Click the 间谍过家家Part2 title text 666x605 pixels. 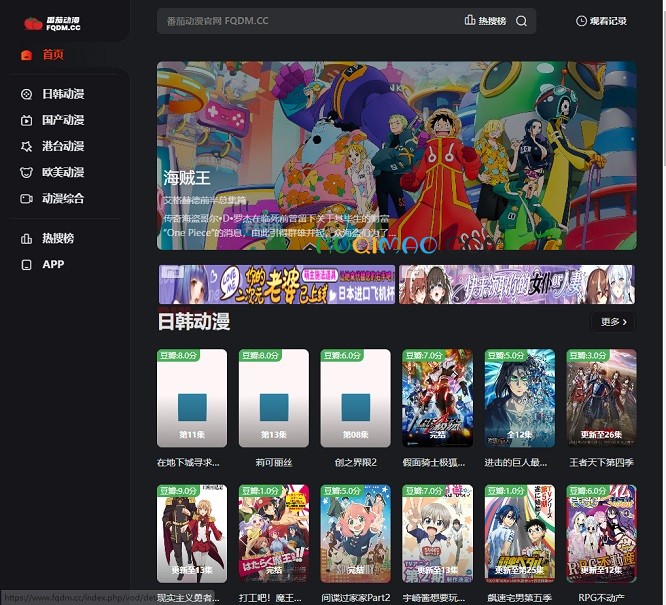(356, 598)
